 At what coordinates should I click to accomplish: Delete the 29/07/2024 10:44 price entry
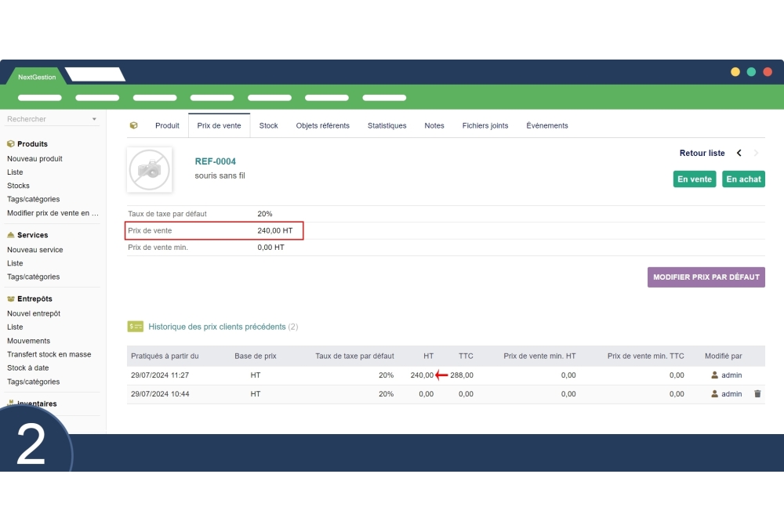[757, 394]
